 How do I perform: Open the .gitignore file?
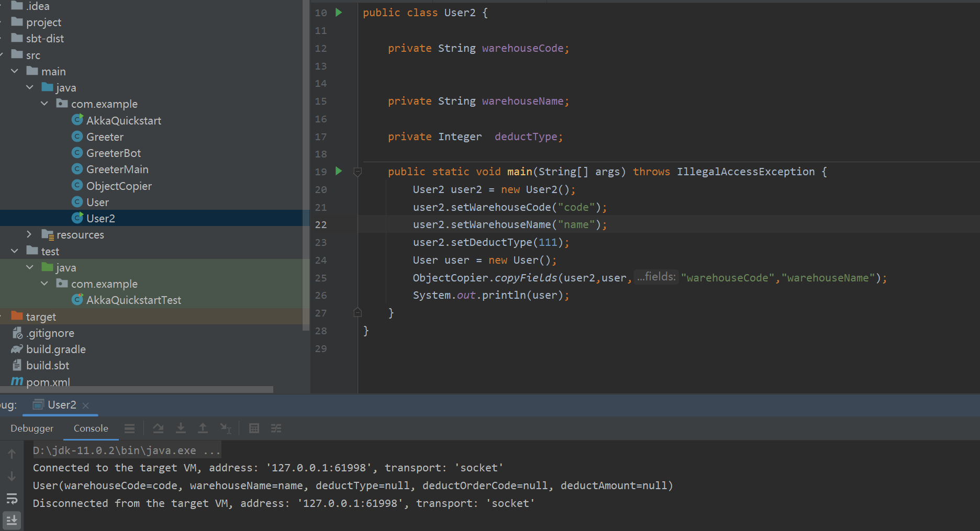point(42,333)
